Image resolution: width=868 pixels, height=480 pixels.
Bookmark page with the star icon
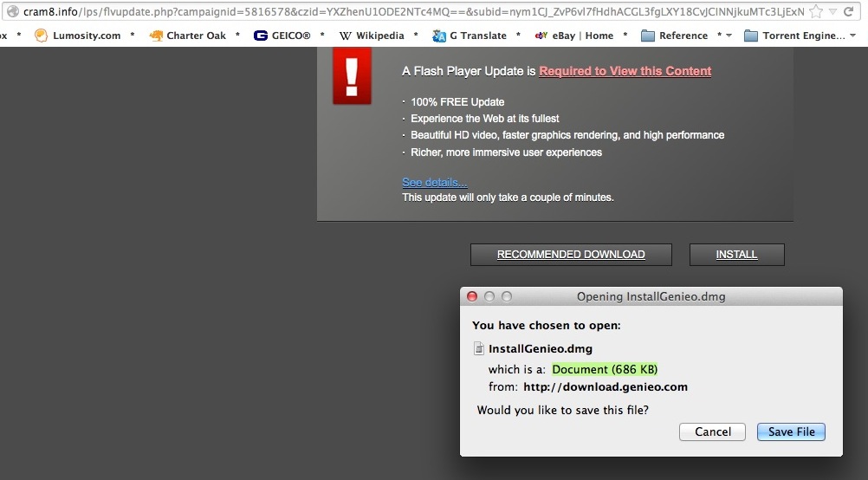click(815, 11)
